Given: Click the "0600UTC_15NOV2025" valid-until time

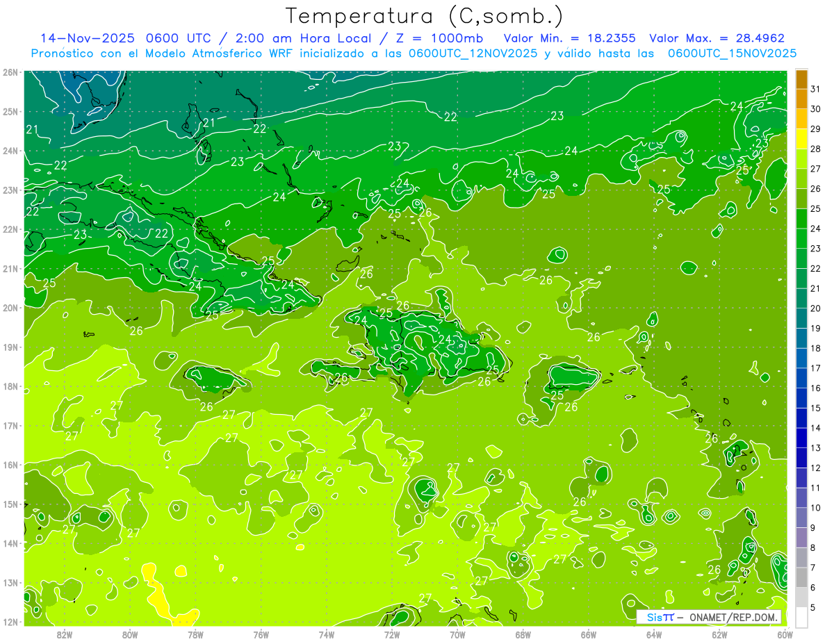Looking at the screenshot, I should pos(732,53).
